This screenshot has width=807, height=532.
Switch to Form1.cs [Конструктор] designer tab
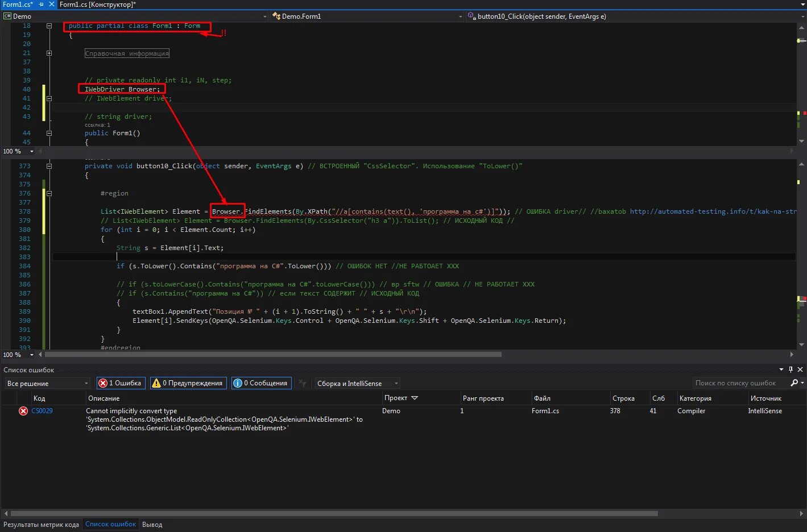pos(98,4)
